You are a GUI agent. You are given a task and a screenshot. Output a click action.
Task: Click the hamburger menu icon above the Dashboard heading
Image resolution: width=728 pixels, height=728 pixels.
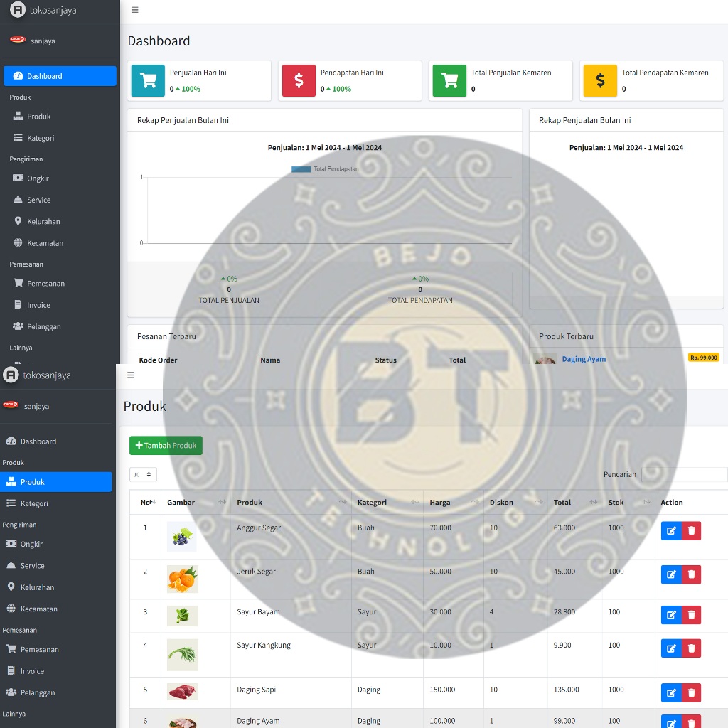tap(134, 10)
